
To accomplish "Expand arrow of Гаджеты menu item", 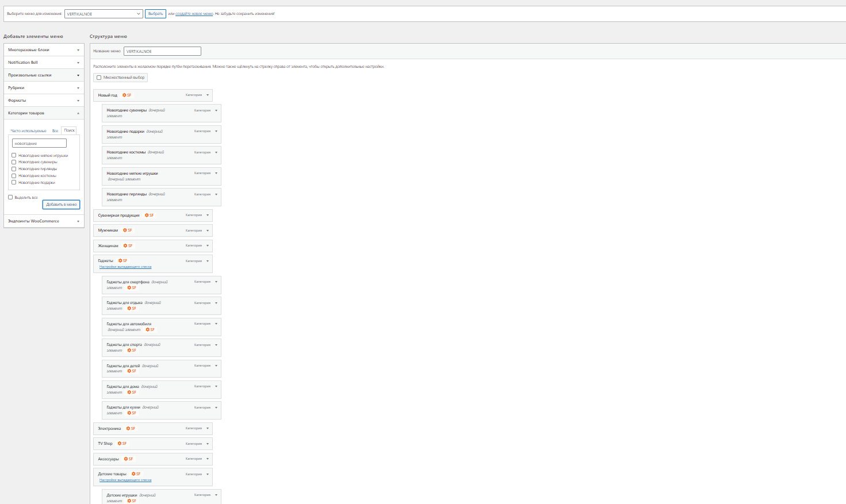I will click(x=208, y=261).
